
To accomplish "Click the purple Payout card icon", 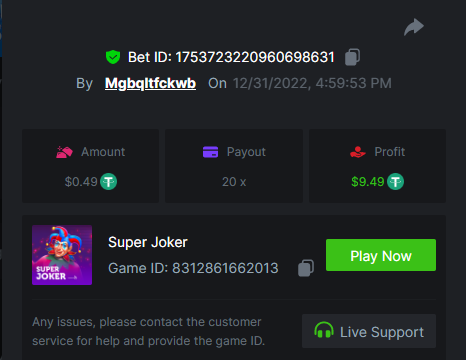I will point(211,152).
